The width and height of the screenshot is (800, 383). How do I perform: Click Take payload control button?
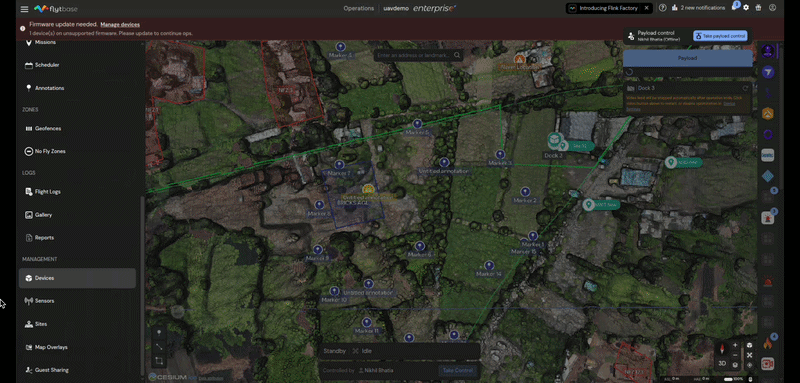tap(720, 36)
